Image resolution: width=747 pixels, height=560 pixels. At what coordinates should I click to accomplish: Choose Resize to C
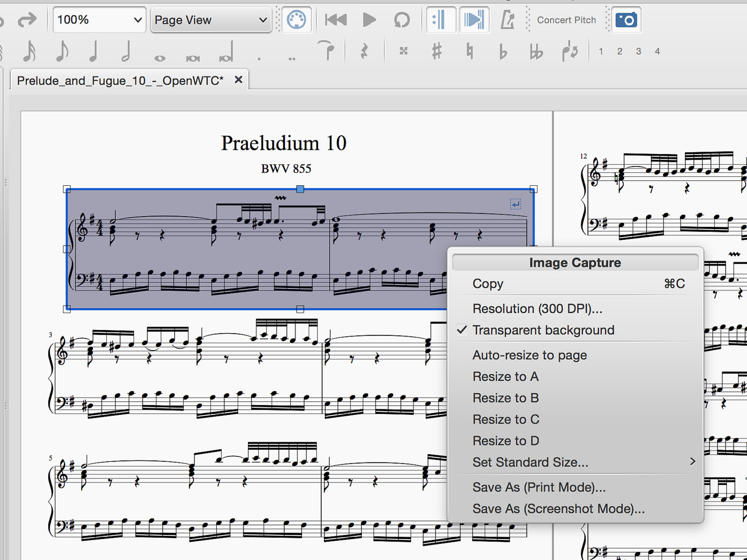575,420
